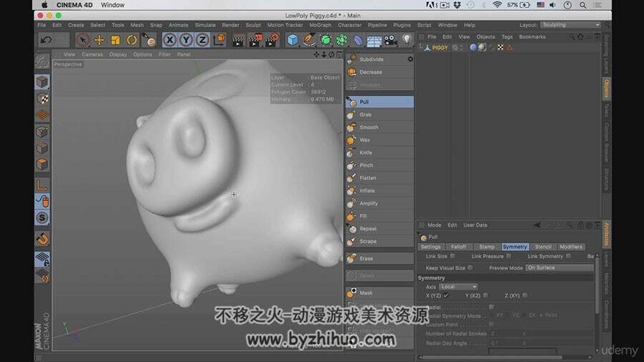Image resolution: width=644 pixels, height=362 pixels.
Task: Open Preview Mode On Surface dropdown
Action: click(x=560, y=268)
